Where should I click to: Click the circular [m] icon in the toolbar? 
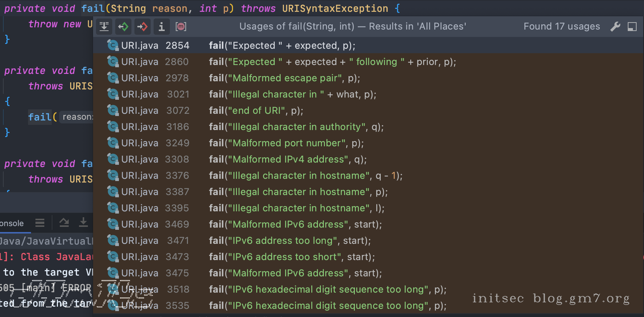(181, 27)
